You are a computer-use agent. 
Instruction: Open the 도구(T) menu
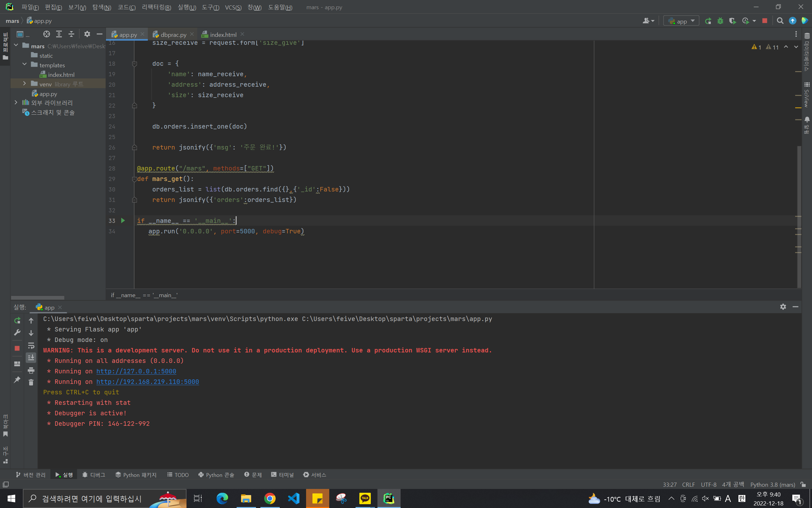click(210, 7)
